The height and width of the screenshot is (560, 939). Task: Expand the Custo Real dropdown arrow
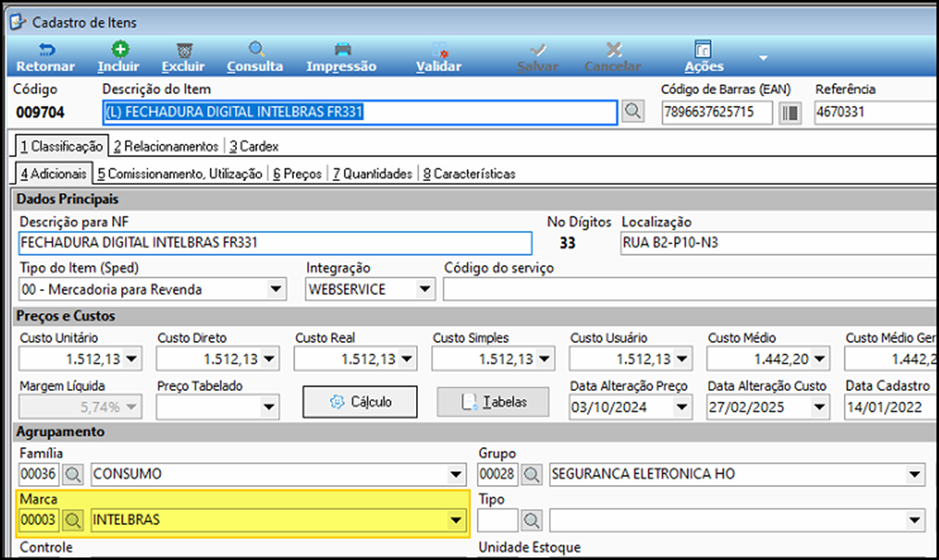(x=407, y=359)
